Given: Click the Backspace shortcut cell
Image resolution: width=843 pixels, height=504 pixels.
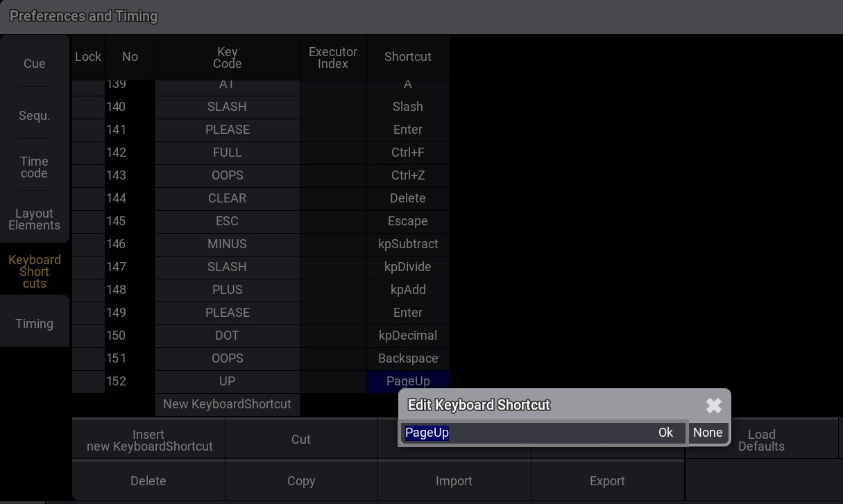Looking at the screenshot, I should (x=408, y=358).
